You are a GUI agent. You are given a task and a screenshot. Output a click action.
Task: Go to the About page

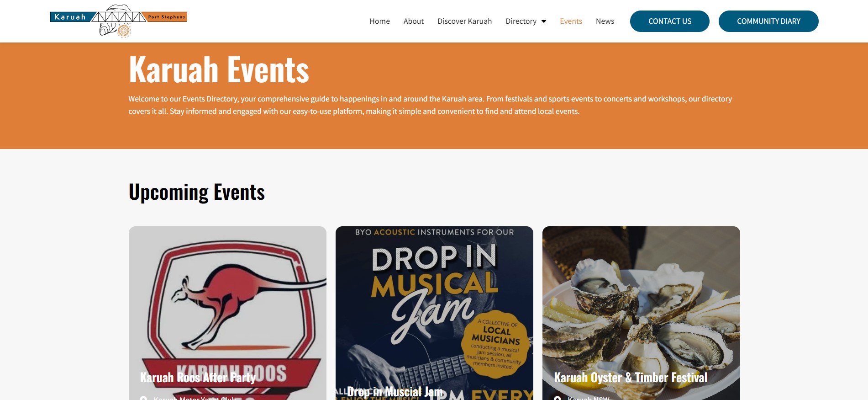click(413, 21)
